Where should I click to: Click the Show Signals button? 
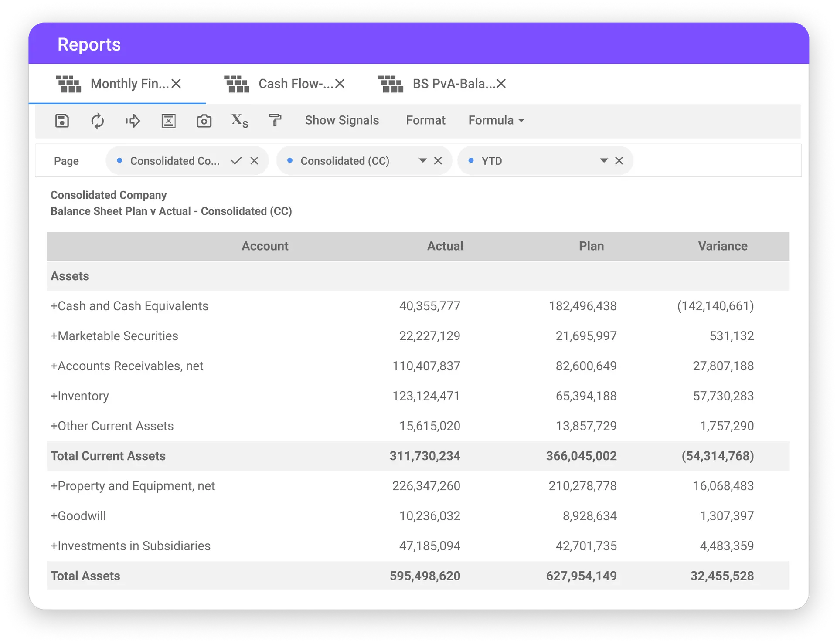[342, 120]
